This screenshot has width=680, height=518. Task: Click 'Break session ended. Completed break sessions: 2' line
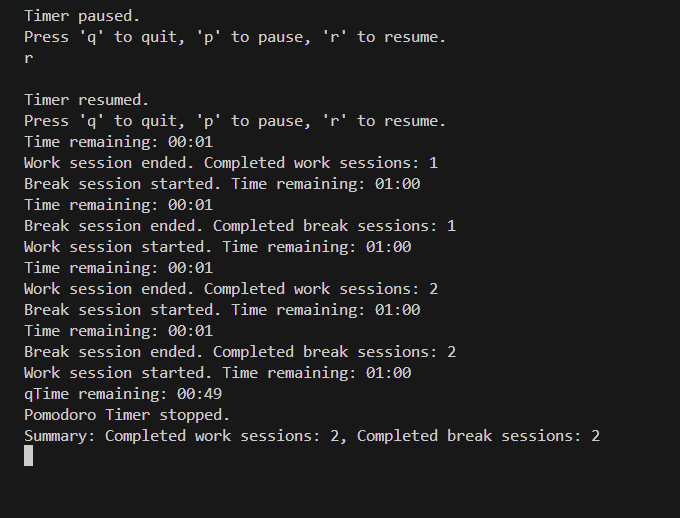[x=239, y=352]
